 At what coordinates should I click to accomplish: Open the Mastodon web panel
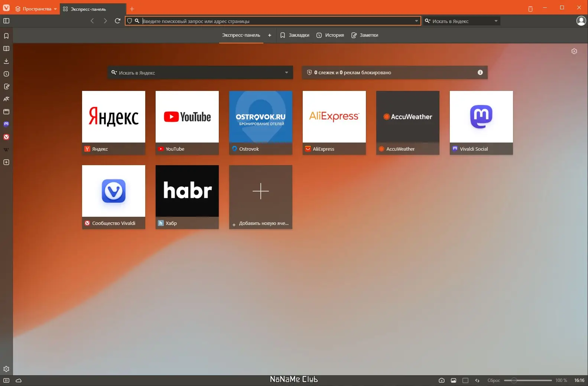coord(6,124)
